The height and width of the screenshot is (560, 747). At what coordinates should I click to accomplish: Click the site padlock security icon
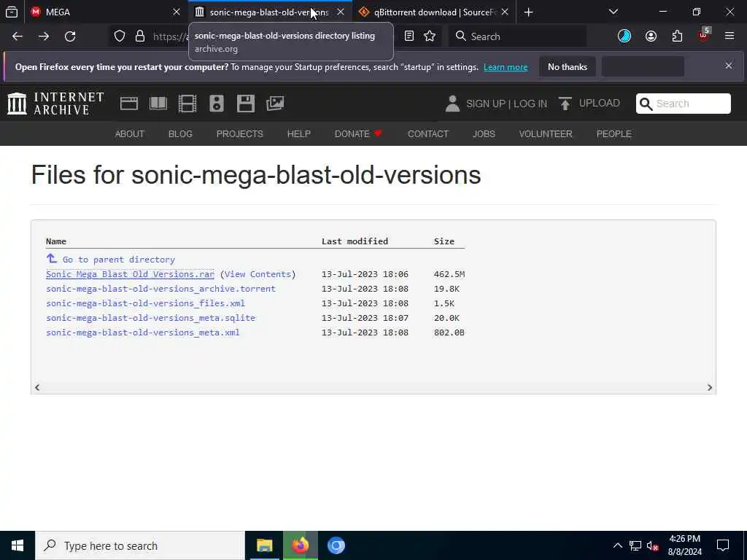[140, 36]
